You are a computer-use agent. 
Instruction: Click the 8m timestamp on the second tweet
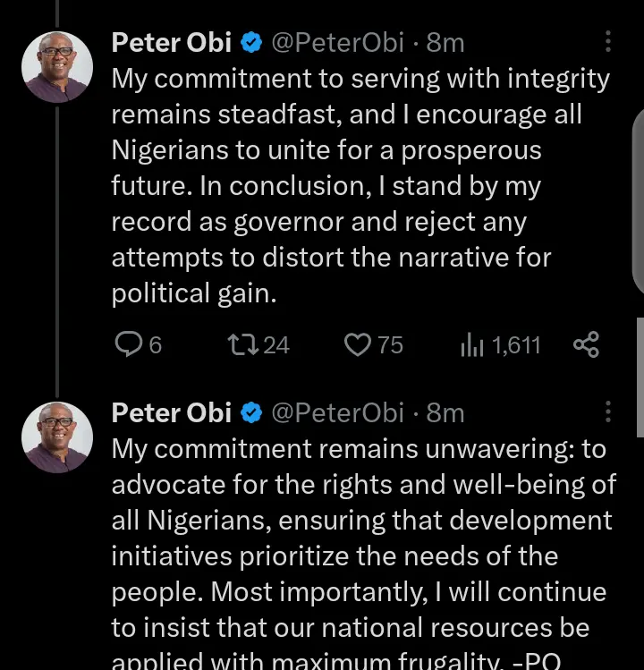445,412
